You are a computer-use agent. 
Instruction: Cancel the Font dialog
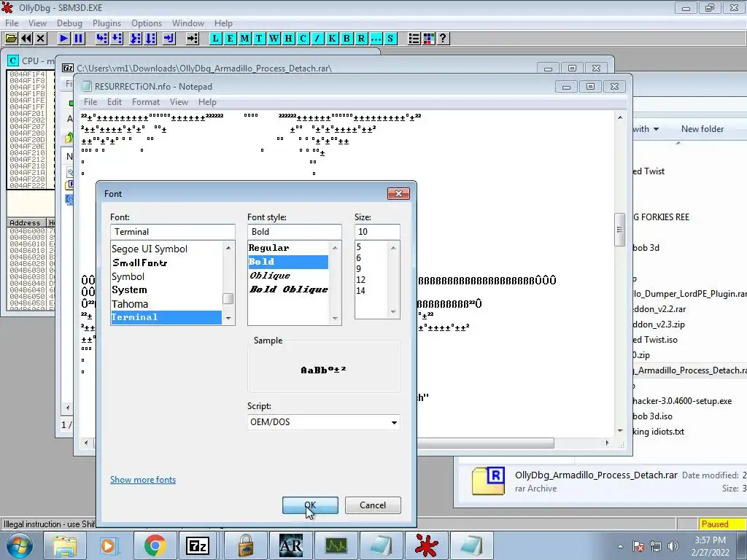pos(373,505)
